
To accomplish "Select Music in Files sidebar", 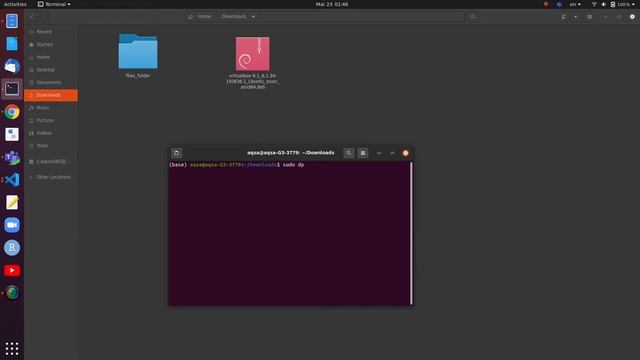I will [51, 108].
